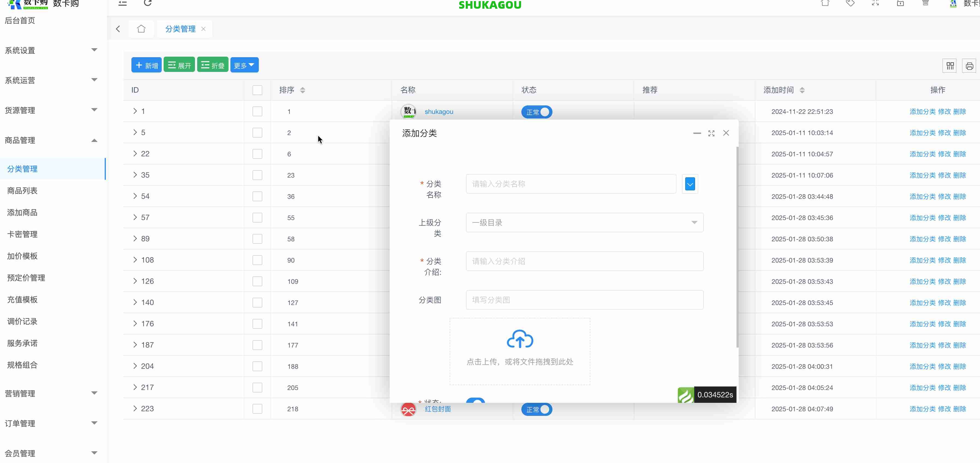The height and width of the screenshot is (463, 980).
Task: Click the home icon in the header
Action: (825, 4)
